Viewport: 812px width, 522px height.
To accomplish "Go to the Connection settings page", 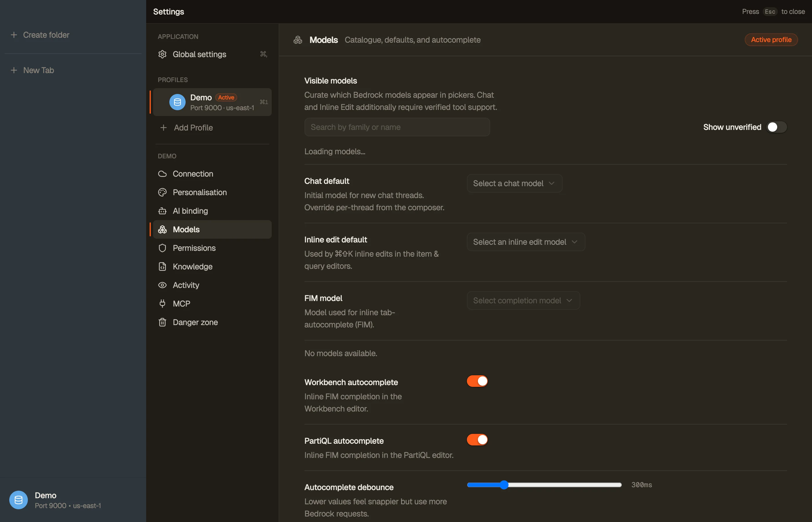I will click(212, 174).
